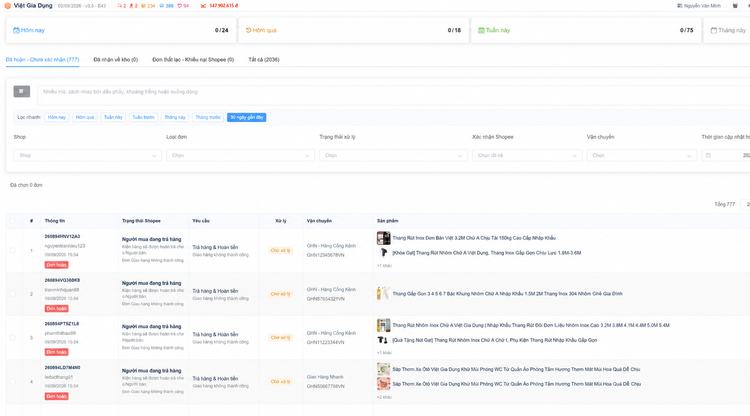This screenshot has height=416, width=750.
Task: Click buyer name nguyentranhieu123
Action: pyautogui.click(x=65, y=246)
